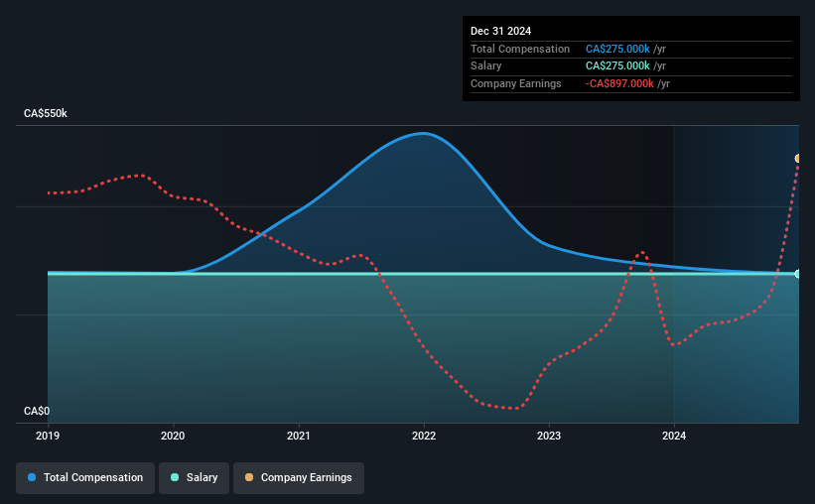Click the CA$550k y-axis label
This screenshot has height=504, width=815.
[x=46, y=113]
